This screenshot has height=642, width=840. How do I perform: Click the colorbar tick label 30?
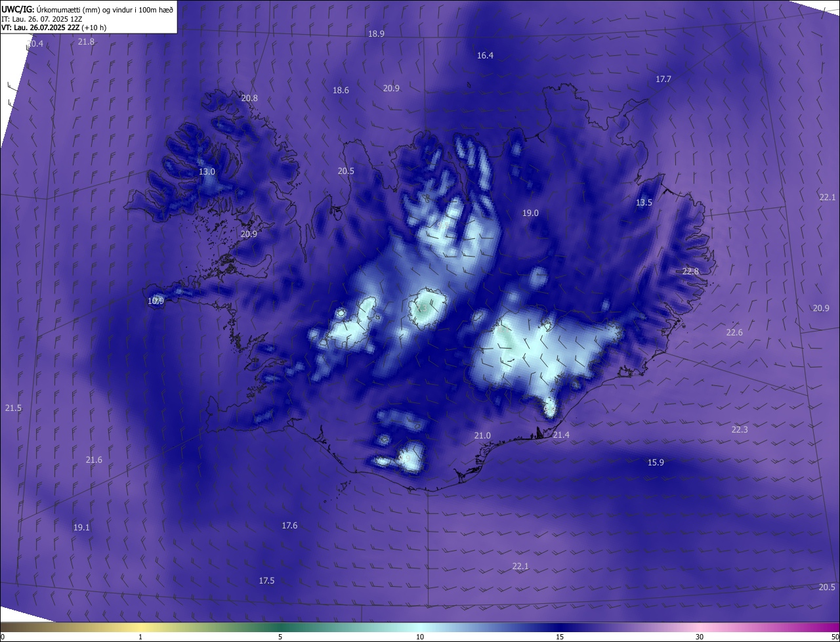pos(700,637)
